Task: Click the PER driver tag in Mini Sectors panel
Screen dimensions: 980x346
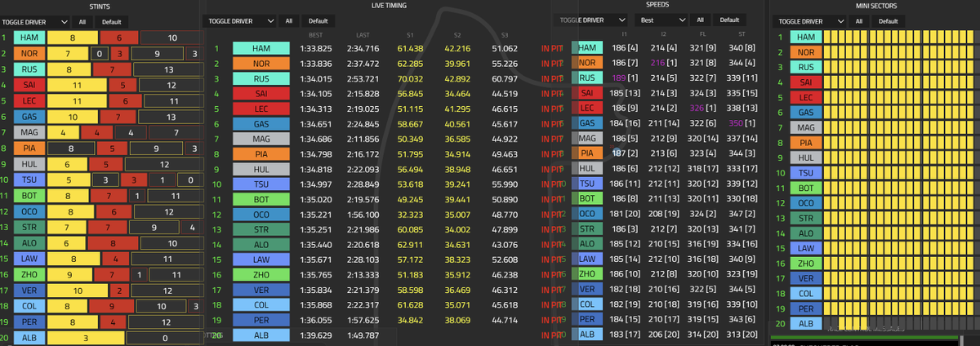Action: point(805,308)
